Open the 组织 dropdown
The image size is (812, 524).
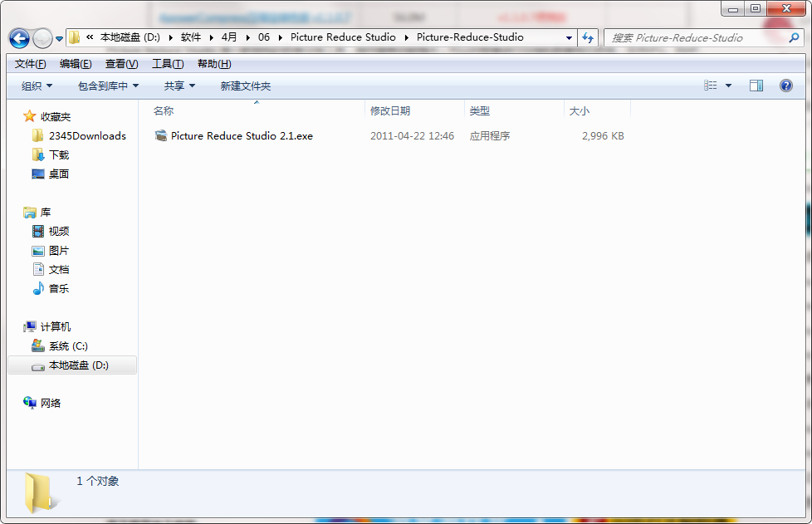click(x=37, y=86)
